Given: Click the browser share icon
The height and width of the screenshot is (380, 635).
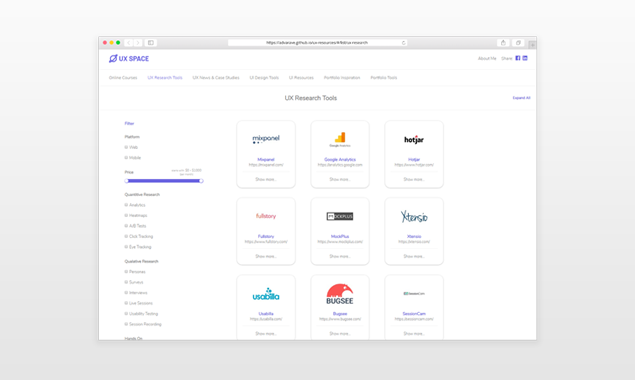Looking at the screenshot, I should (503, 43).
